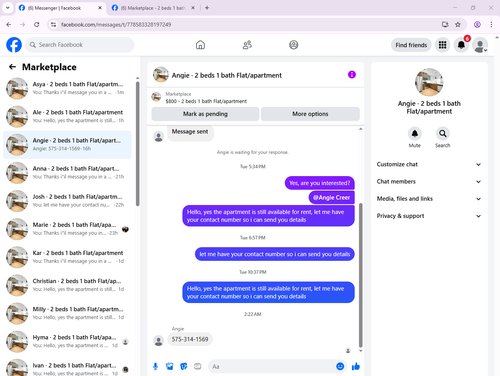500x376 pixels.
Task: Click the $800 listing link in header
Action: tap(206, 101)
